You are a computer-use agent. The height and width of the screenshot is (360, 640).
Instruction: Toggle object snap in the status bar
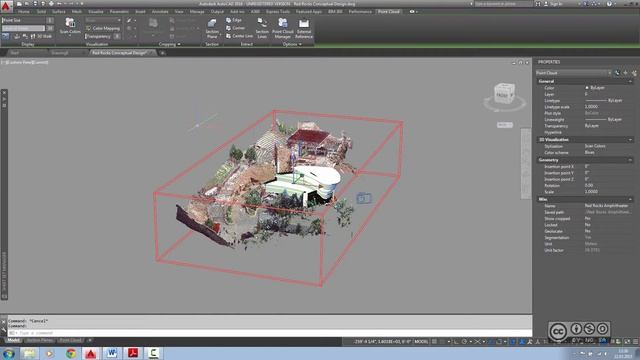pyautogui.click(x=499, y=342)
